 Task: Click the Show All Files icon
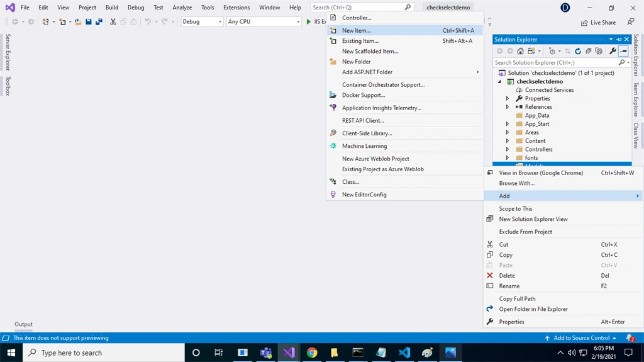tap(599, 51)
